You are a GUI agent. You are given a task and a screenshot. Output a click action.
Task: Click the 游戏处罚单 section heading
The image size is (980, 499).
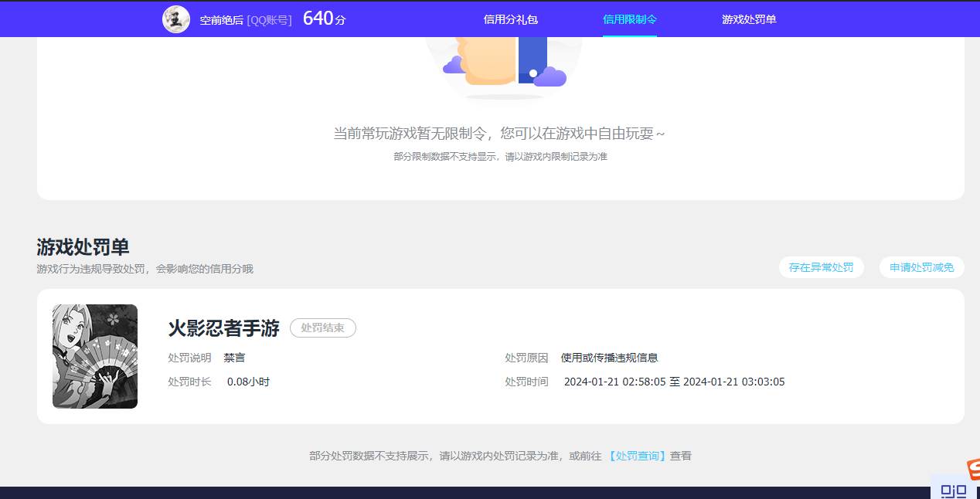(x=83, y=248)
